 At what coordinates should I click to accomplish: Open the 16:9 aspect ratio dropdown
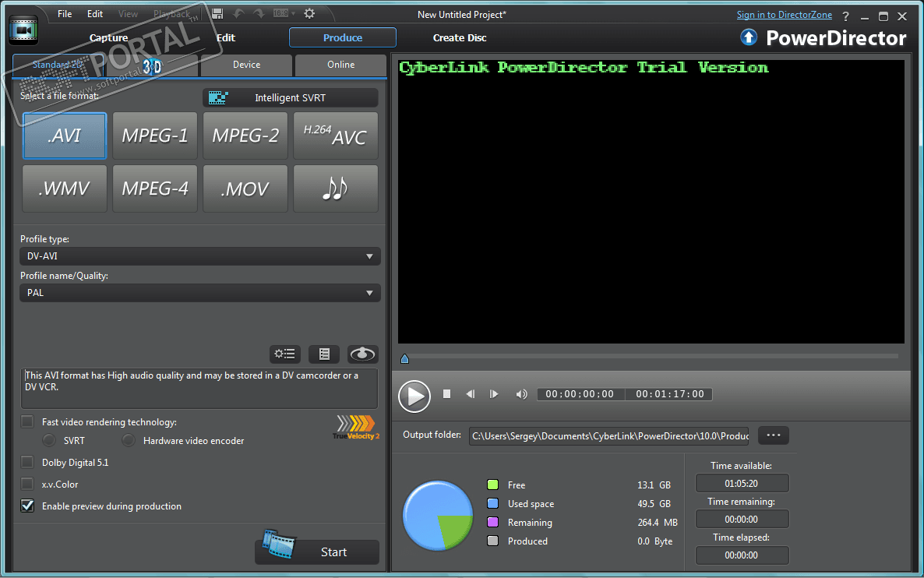(284, 13)
